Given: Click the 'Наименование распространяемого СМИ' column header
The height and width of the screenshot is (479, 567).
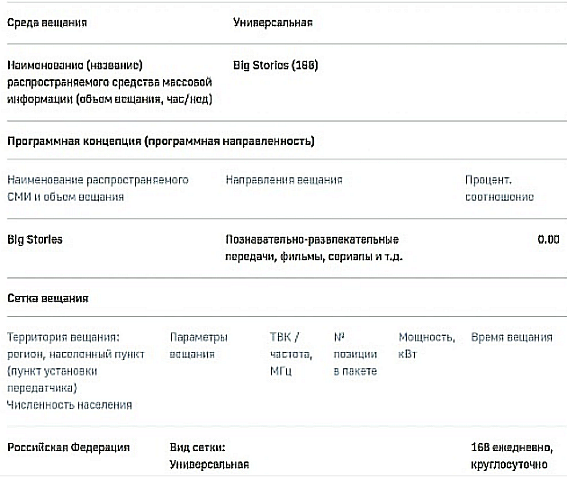Looking at the screenshot, I should pos(98,188).
